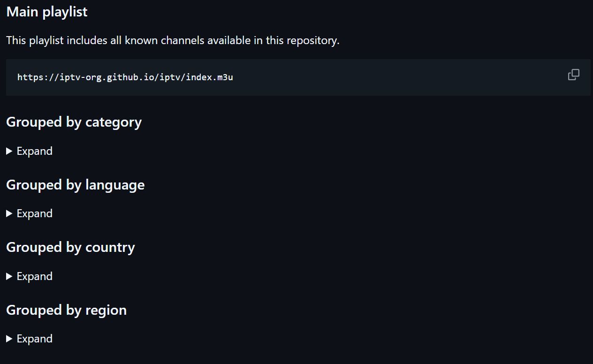Click the Expand label below Grouped by region
This screenshot has width=593, height=364.
click(34, 339)
